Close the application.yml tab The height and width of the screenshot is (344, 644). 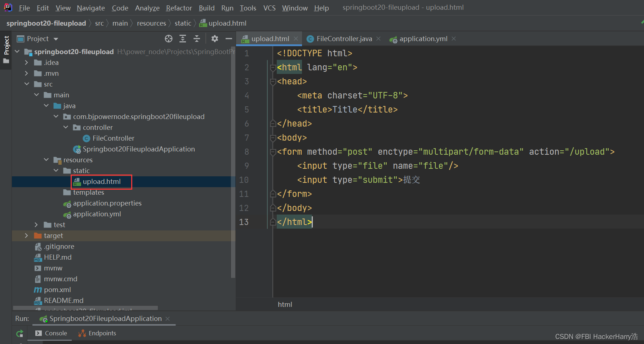(x=454, y=38)
